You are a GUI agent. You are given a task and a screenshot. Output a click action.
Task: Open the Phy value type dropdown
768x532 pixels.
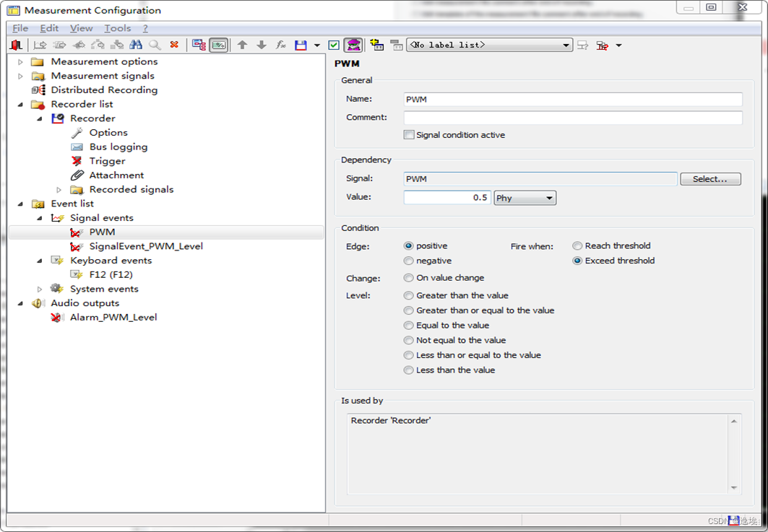coord(525,198)
